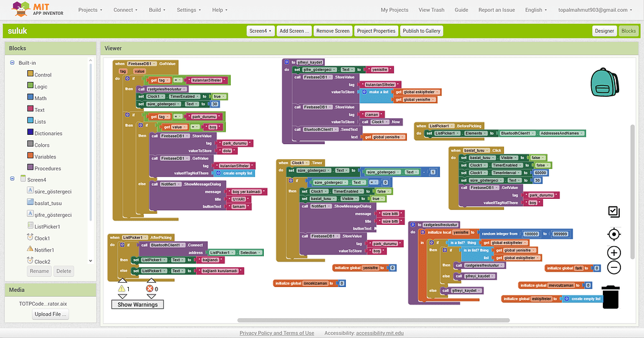Viewport: 644px width, 338px height.
Task: Open the Projects menu
Action: tap(90, 10)
